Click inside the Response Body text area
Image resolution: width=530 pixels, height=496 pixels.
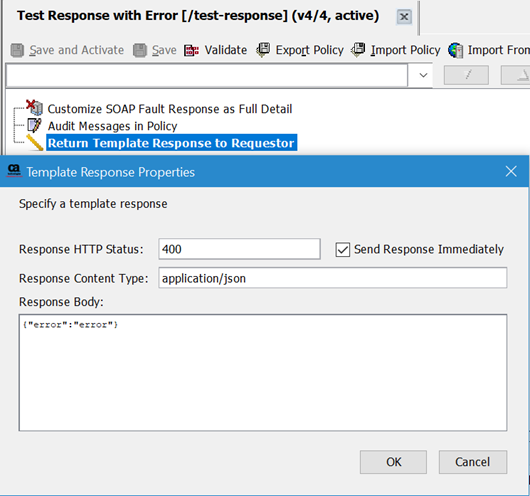pos(263,372)
